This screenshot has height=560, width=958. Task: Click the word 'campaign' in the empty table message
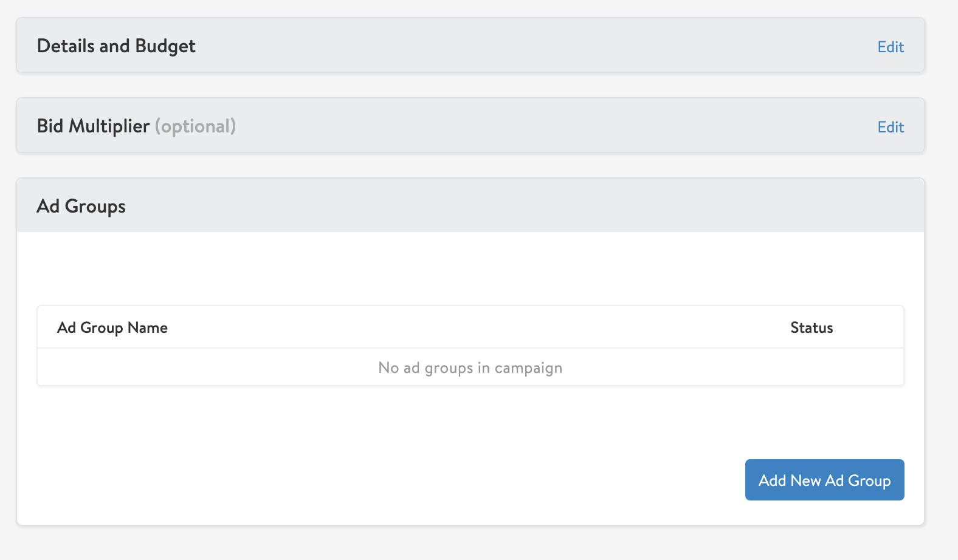[x=528, y=368]
